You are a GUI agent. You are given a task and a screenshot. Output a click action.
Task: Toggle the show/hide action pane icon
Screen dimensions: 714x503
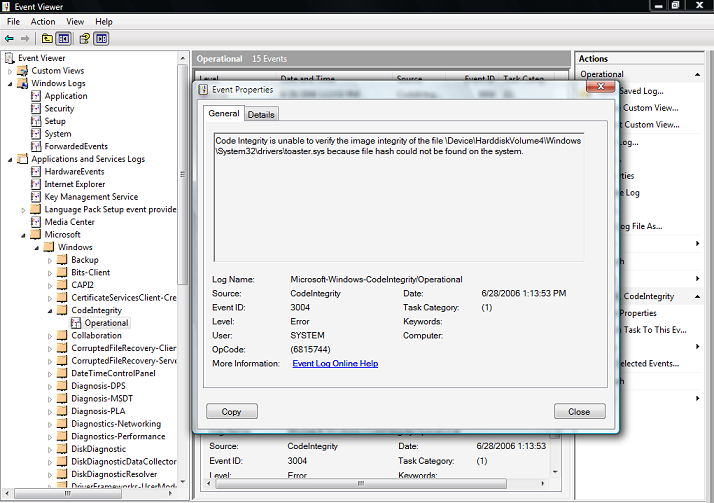101,39
